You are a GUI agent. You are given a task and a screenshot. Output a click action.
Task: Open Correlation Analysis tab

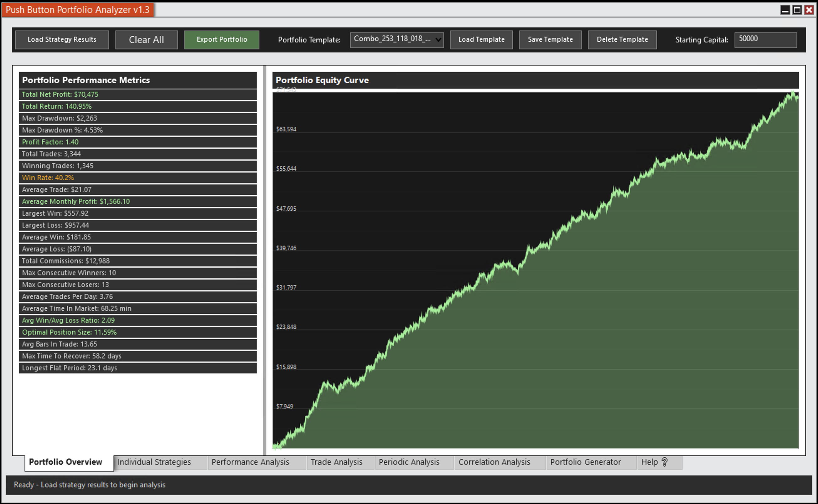pyautogui.click(x=494, y=462)
